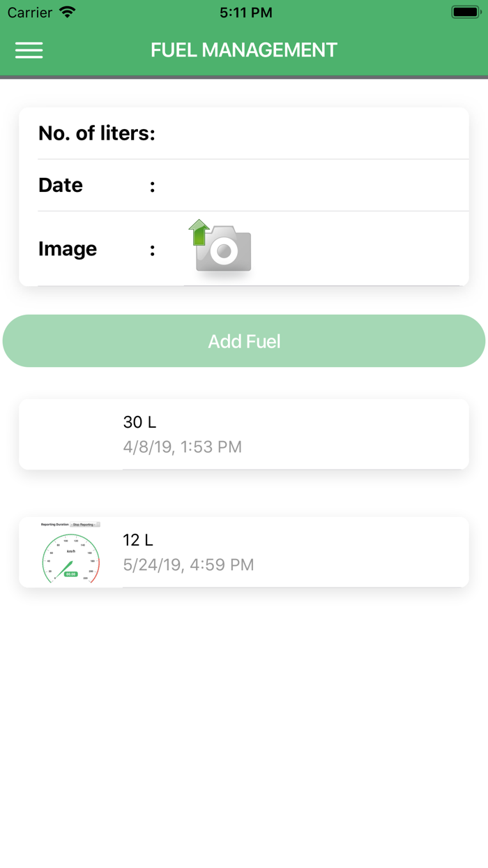Tap the "No. of liters:" label

(x=97, y=133)
